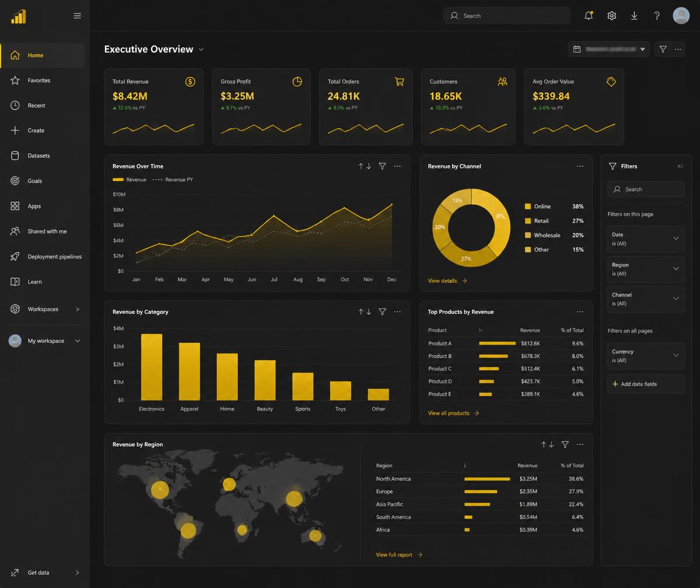Click the Add data fields button
Screen dimensions: 700x588
(x=646, y=384)
